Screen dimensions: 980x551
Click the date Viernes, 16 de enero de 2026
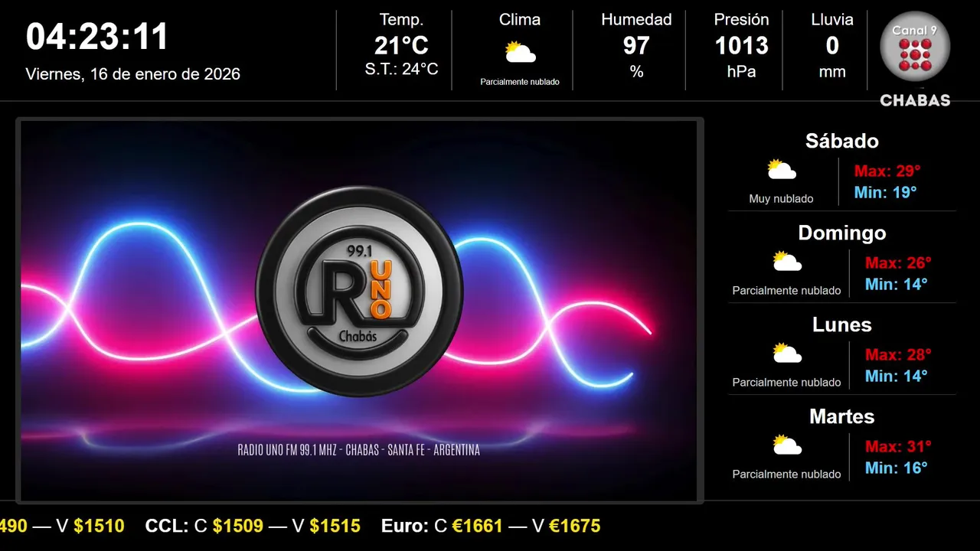tap(133, 74)
